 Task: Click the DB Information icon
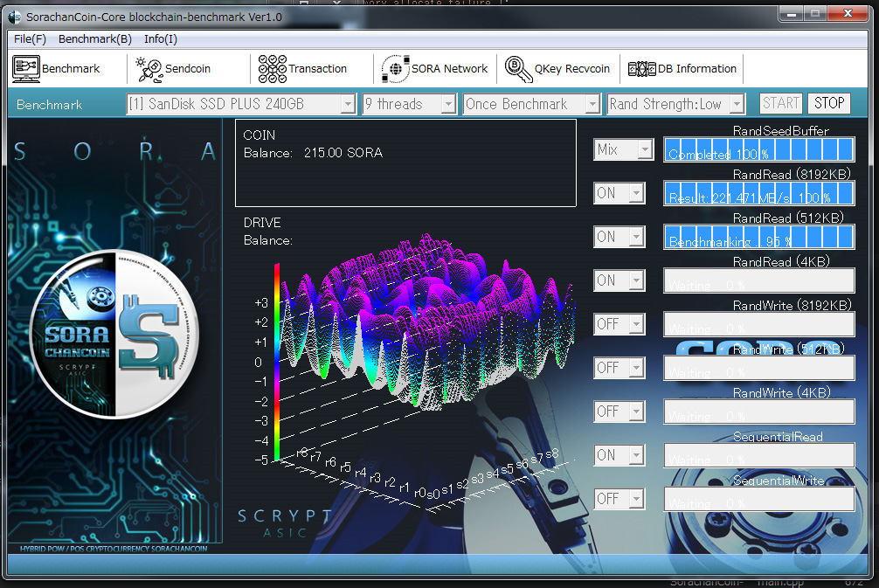click(642, 69)
